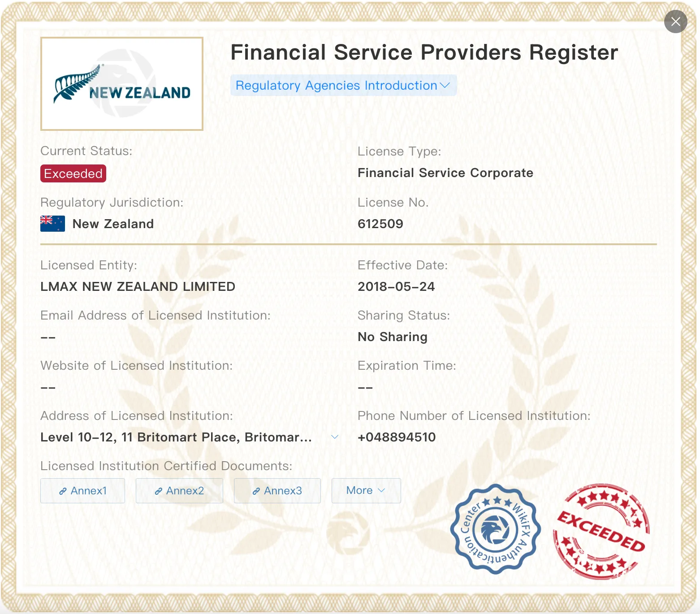
Task: Click the New Zealand jurisdiction text
Action: (x=113, y=224)
